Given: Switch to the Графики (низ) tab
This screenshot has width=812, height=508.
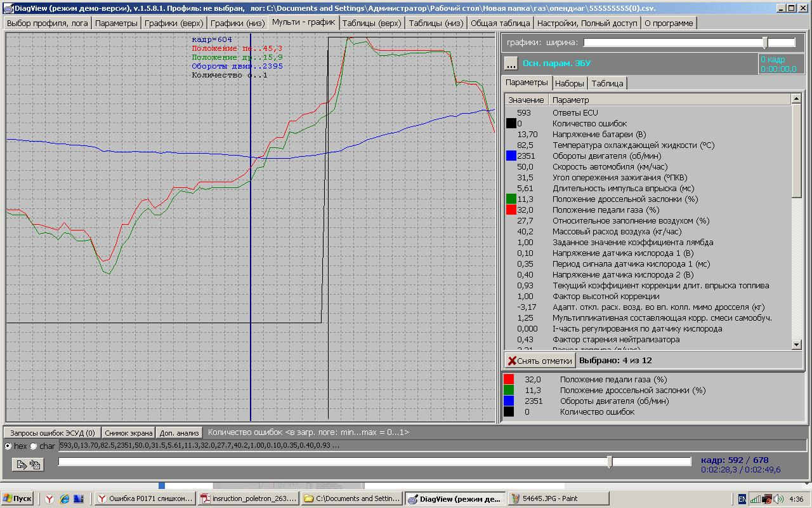Looking at the screenshot, I should pos(238,23).
